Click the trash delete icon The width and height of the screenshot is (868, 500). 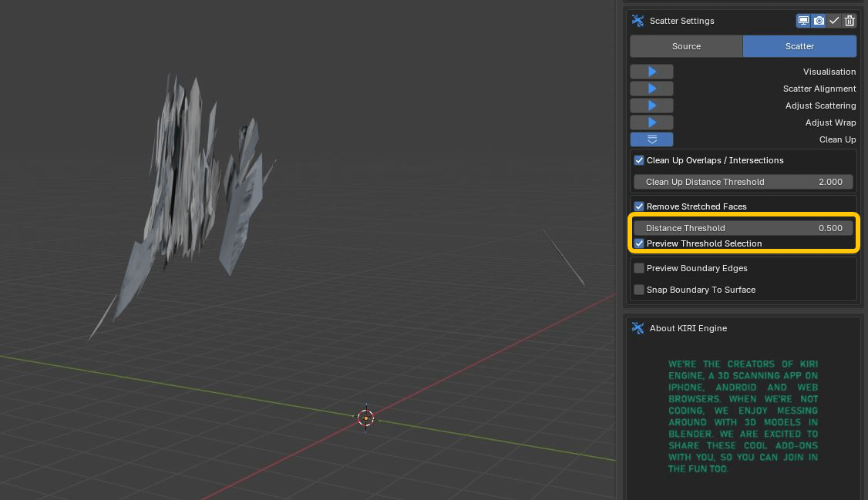(849, 21)
